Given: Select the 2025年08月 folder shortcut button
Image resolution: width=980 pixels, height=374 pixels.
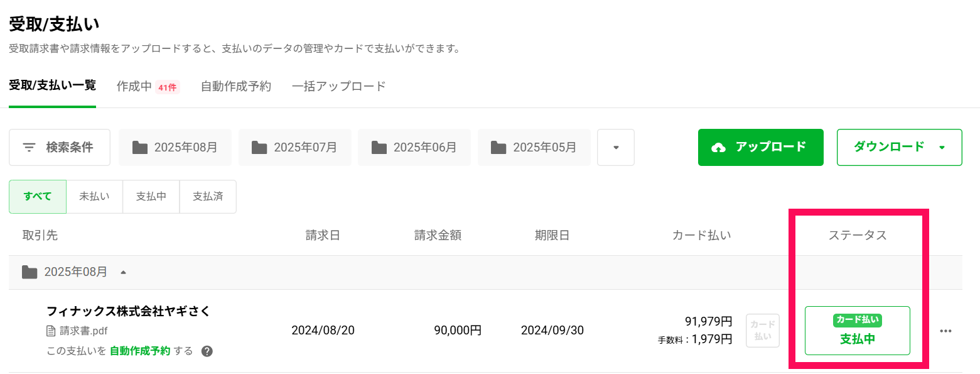Looking at the screenshot, I should tap(175, 148).
